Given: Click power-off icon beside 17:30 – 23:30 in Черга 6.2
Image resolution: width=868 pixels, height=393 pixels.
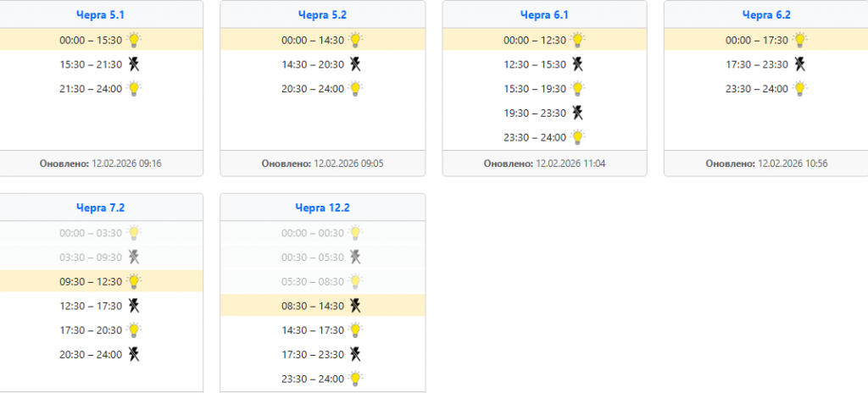Looking at the screenshot, I should click(x=799, y=64).
